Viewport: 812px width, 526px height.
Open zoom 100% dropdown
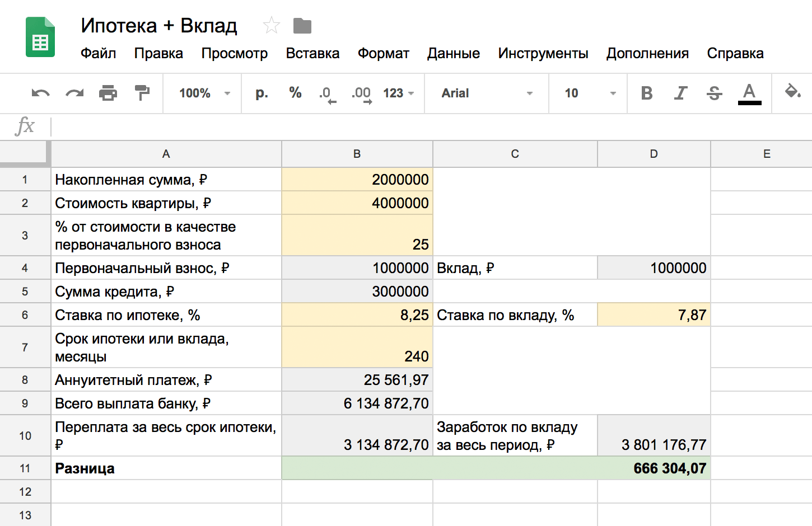pyautogui.click(x=204, y=93)
